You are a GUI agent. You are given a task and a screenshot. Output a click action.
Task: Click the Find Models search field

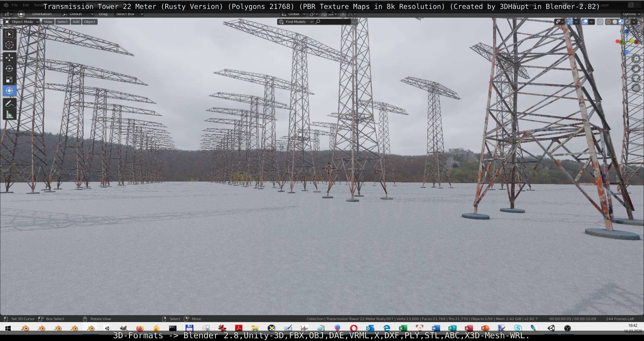(x=332, y=22)
